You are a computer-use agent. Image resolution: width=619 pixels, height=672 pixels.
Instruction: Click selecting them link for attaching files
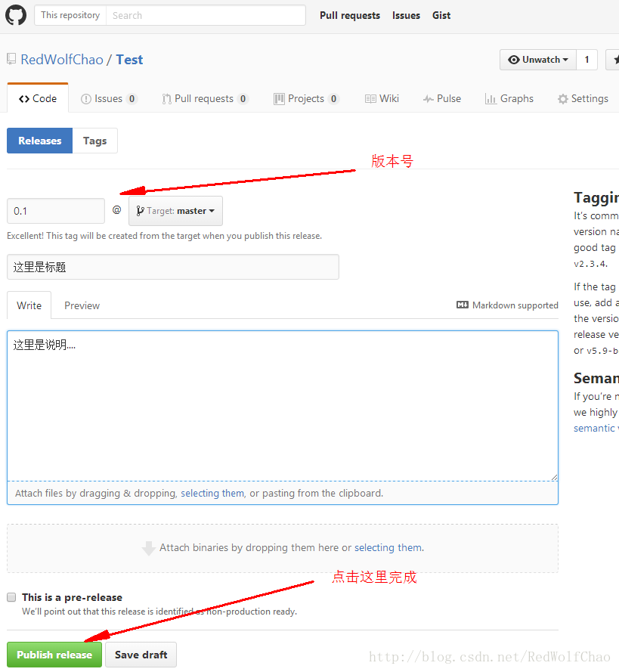212,494
